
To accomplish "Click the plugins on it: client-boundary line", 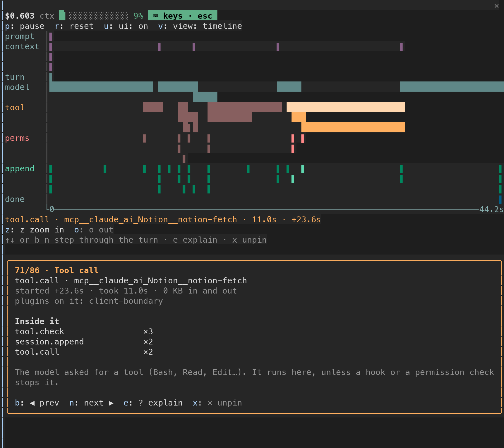I will click(x=89, y=301).
